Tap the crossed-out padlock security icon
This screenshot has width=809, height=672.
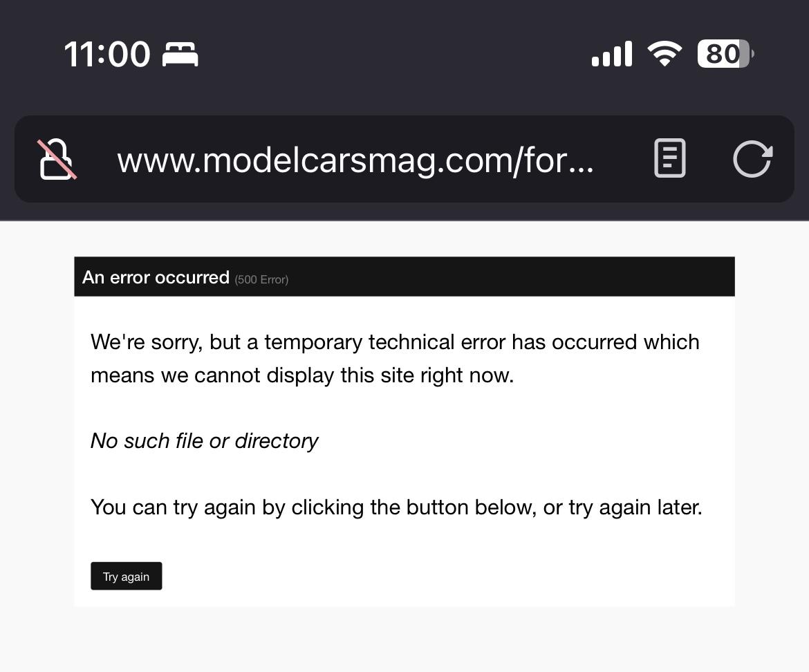[x=57, y=160]
